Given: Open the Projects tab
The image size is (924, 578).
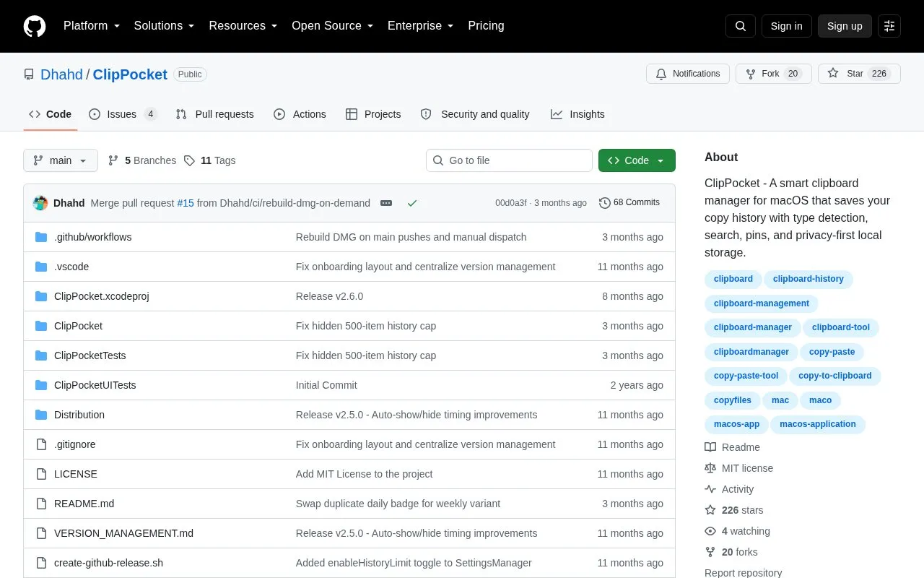Looking at the screenshot, I should (x=373, y=114).
